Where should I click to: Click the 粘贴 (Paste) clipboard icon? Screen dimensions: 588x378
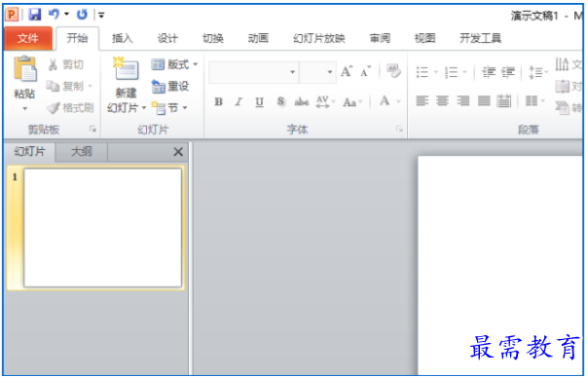(25, 69)
